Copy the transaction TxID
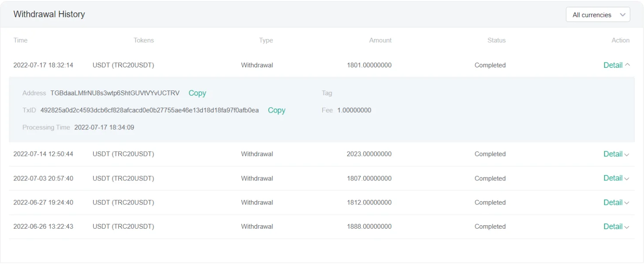 click(277, 110)
